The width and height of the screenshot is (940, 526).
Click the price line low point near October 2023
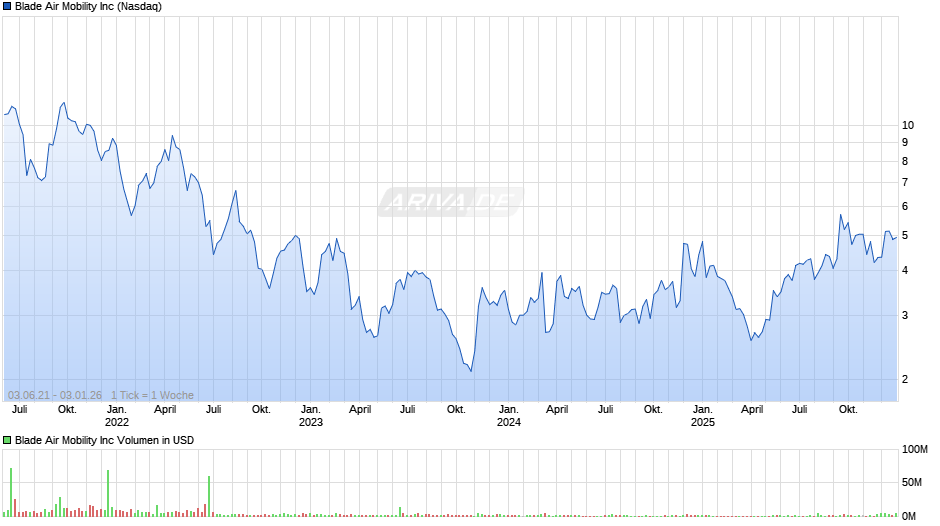click(471, 371)
